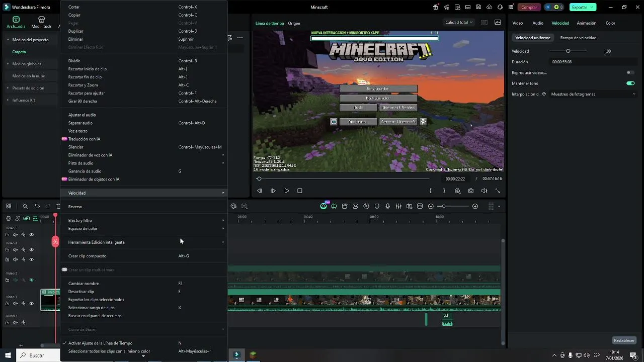Click the Windows taskbar Buscar search box
Viewport: 644px width, 362px height.
pos(38,355)
